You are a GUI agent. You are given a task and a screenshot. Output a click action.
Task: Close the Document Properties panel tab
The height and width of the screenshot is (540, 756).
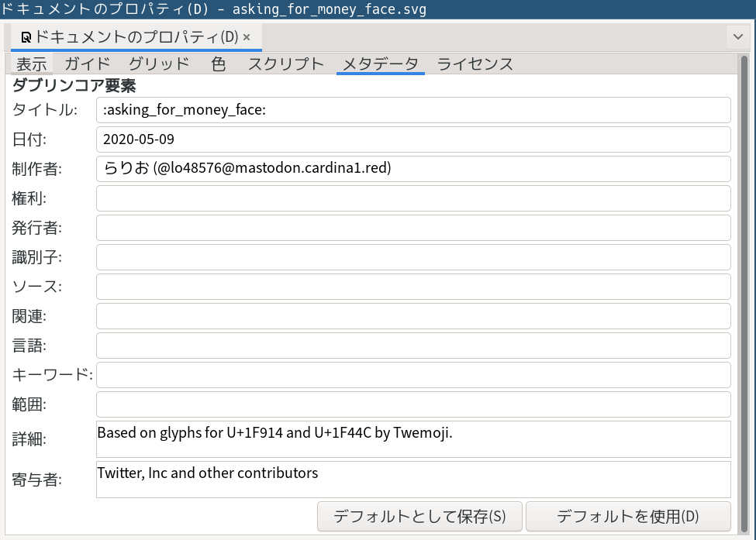point(247,36)
